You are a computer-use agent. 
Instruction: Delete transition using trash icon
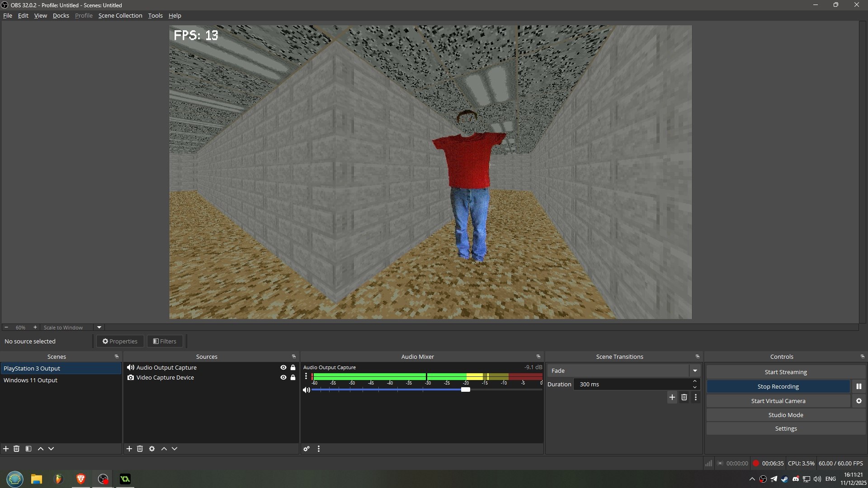[x=684, y=397]
